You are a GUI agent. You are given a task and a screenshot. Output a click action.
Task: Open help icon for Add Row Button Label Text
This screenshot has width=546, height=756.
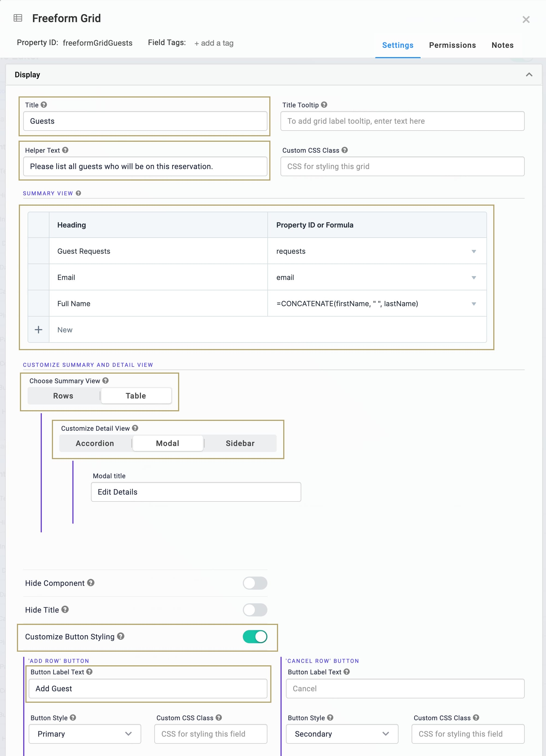click(x=89, y=672)
